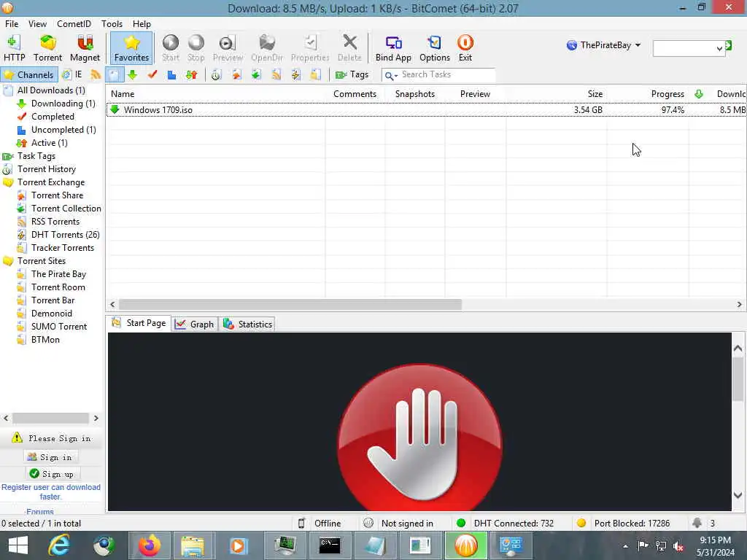Collapse the Torrent Sites folder
Image resolution: width=747 pixels, height=560 pixels.
[42, 261]
